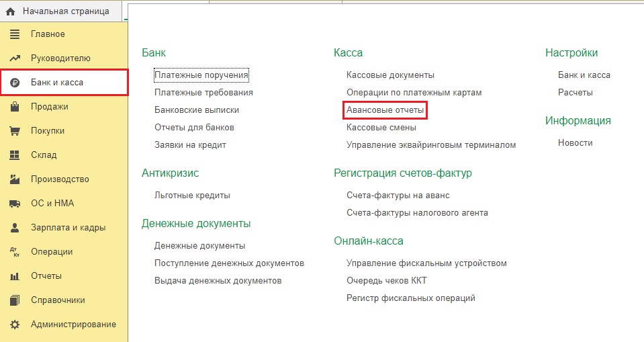Click the ruble coin icon for Банк и касса
Viewport: 644px width, 342px height.
(15, 83)
